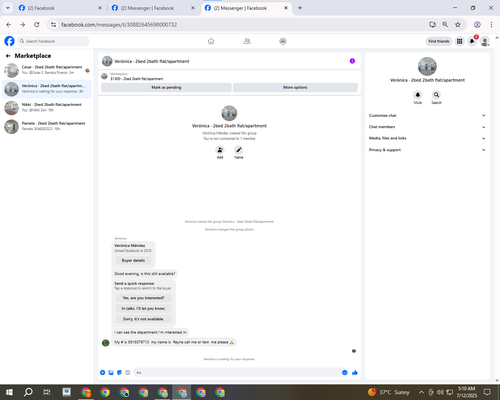Add people to the group chat
Image resolution: width=500 pixels, height=400 pixels.
click(220, 150)
